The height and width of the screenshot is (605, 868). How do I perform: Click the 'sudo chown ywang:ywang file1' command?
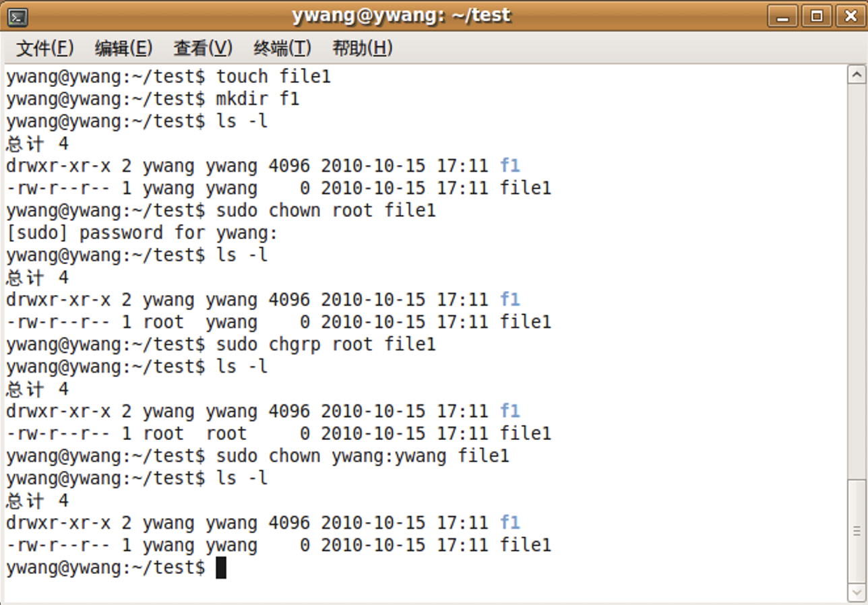363,456
